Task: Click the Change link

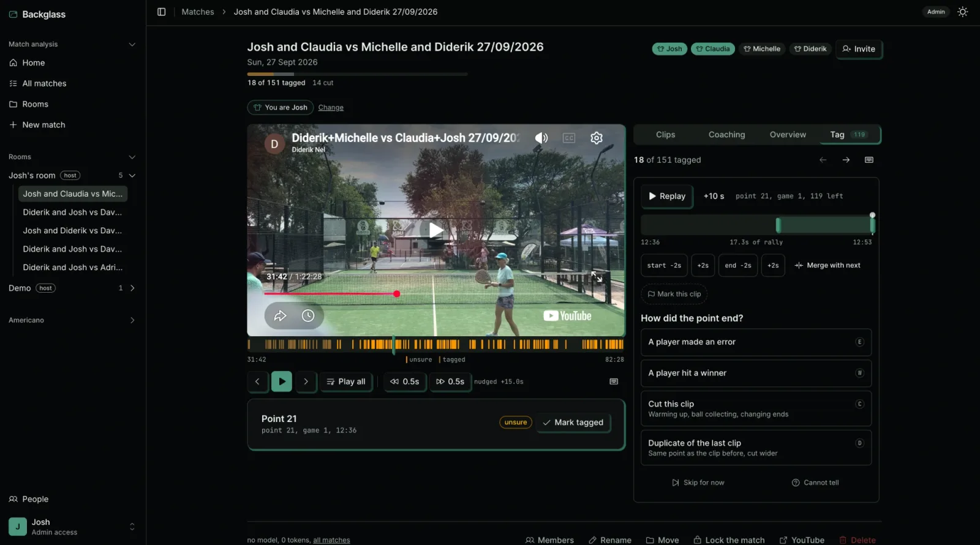Action: click(x=331, y=108)
